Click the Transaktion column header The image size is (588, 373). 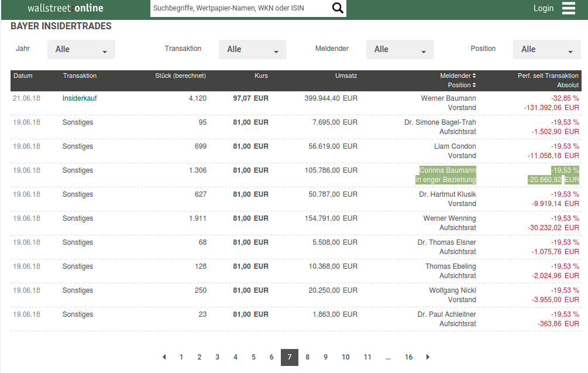click(80, 76)
